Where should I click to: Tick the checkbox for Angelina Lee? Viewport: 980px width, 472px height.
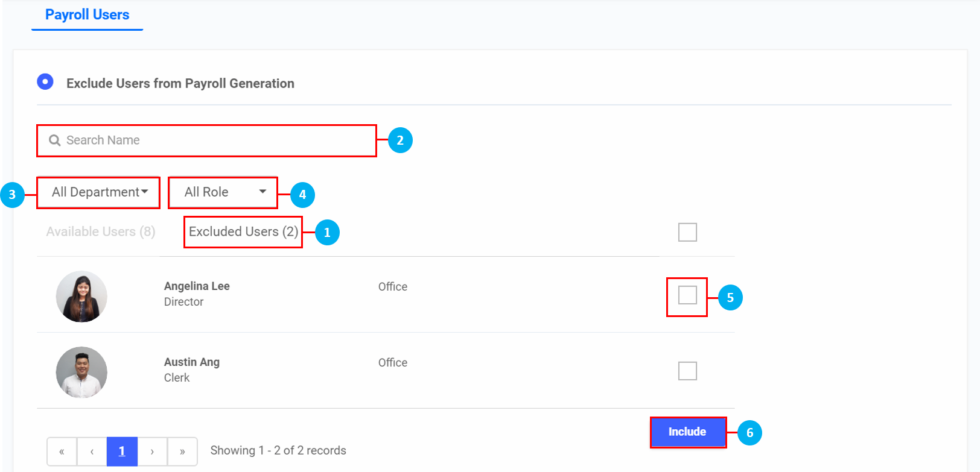coord(687,295)
